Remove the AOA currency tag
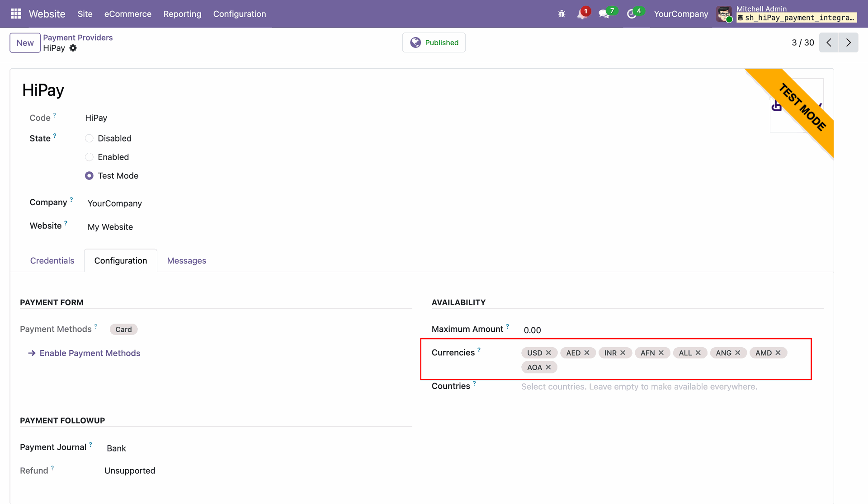Viewport: 868px width, 504px height. pyautogui.click(x=548, y=367)
